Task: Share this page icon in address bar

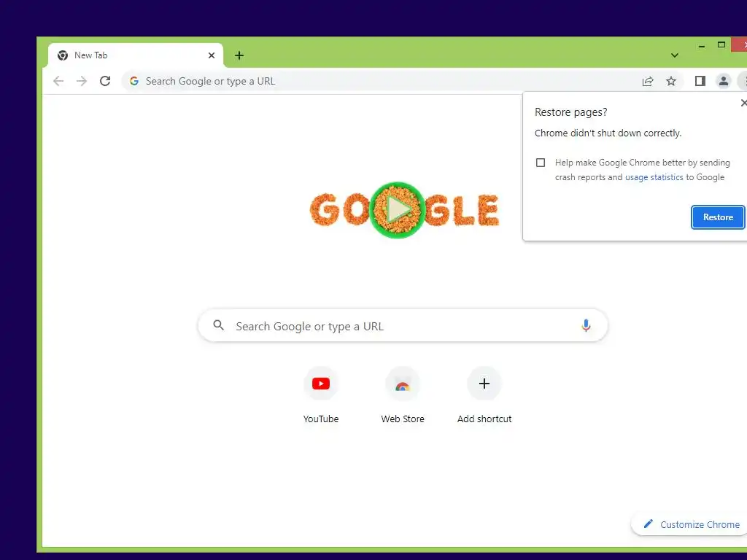Action: pyautogui.click(x=648, y=81)
